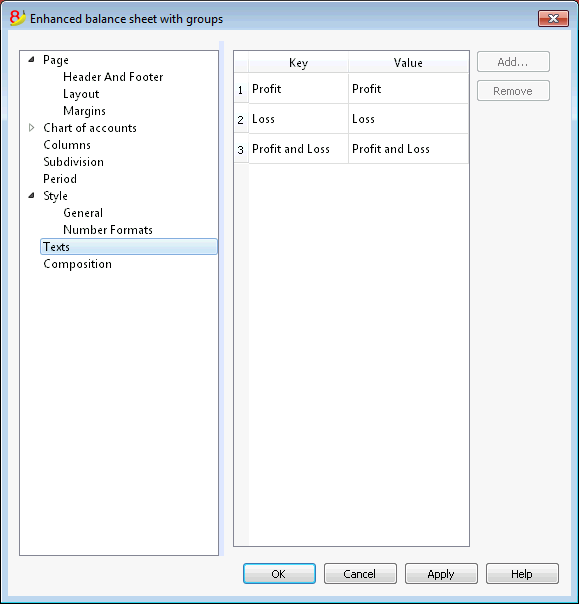Select Subdivision in the tree
Image resolution: width=579 pixels, height=604 pixels.
73,162
